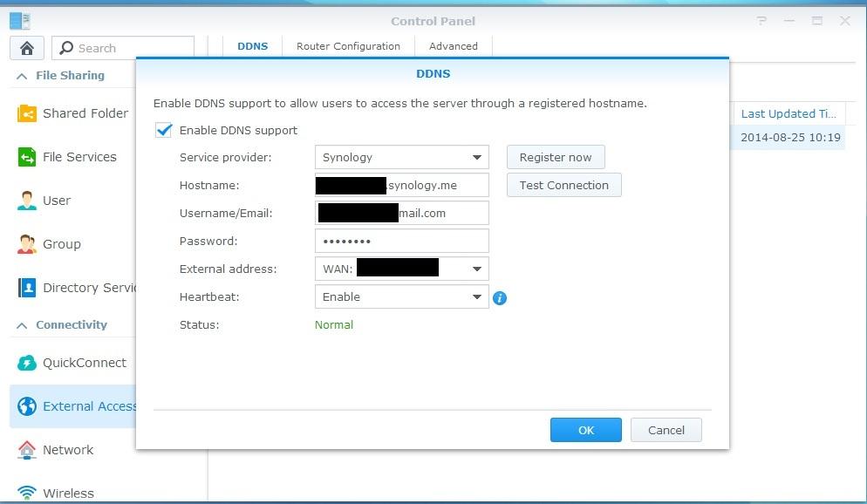Show the Heartbeat info tooltip icon

click(499, 298)
